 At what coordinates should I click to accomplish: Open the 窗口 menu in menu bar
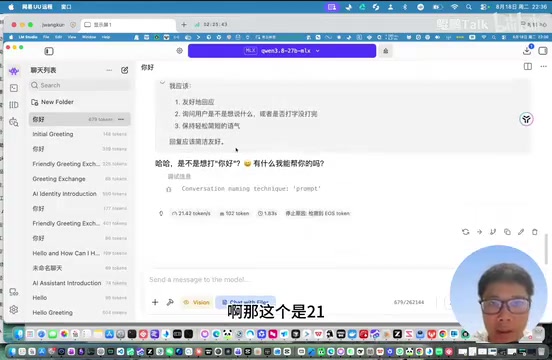(x=67, y=7)
